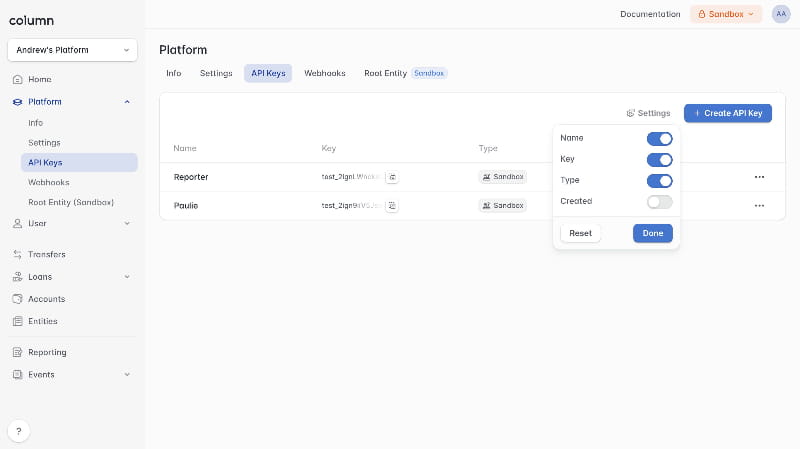Click the Reporting document icon
800x449 pixels.
17,352
